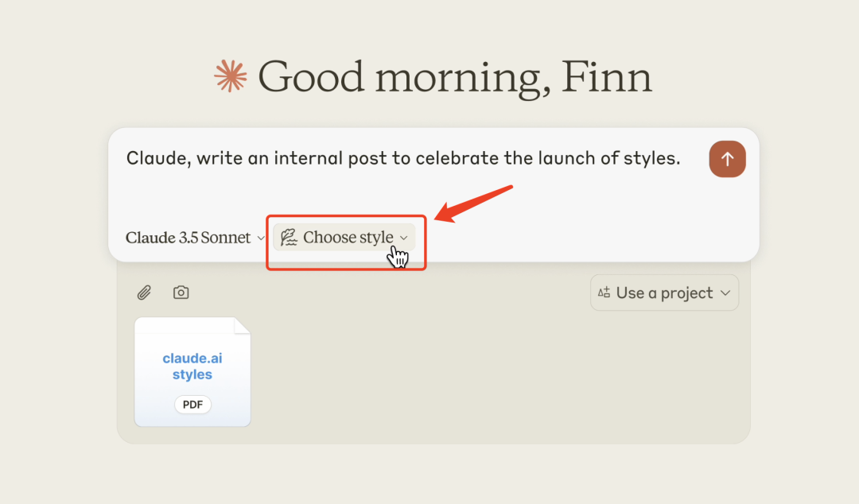859x504 pixels.
Task: Open the Choose style dropdown
Action: [344, 237]
